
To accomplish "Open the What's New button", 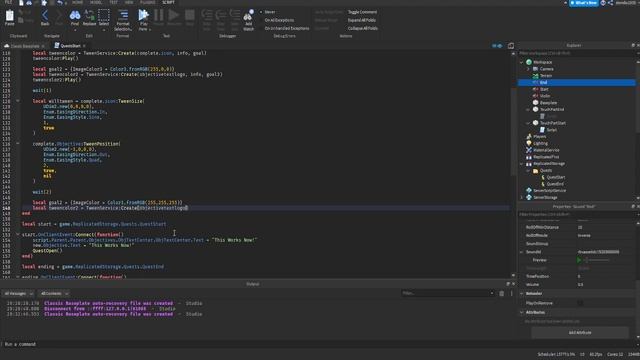I will 584,3.
